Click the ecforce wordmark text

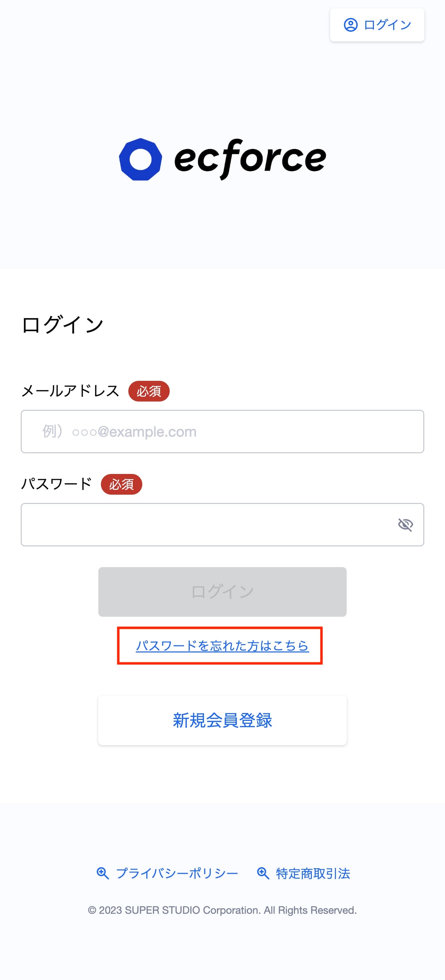pos(250,159)
